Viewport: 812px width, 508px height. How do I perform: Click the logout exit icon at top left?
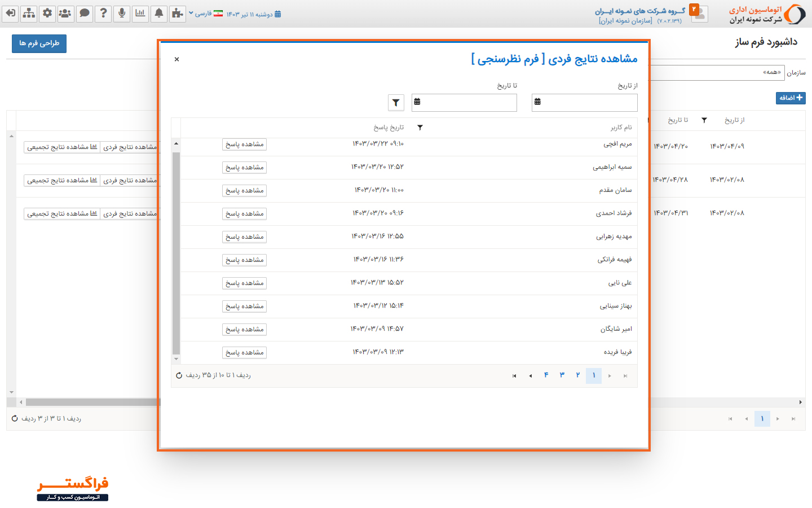10,14
